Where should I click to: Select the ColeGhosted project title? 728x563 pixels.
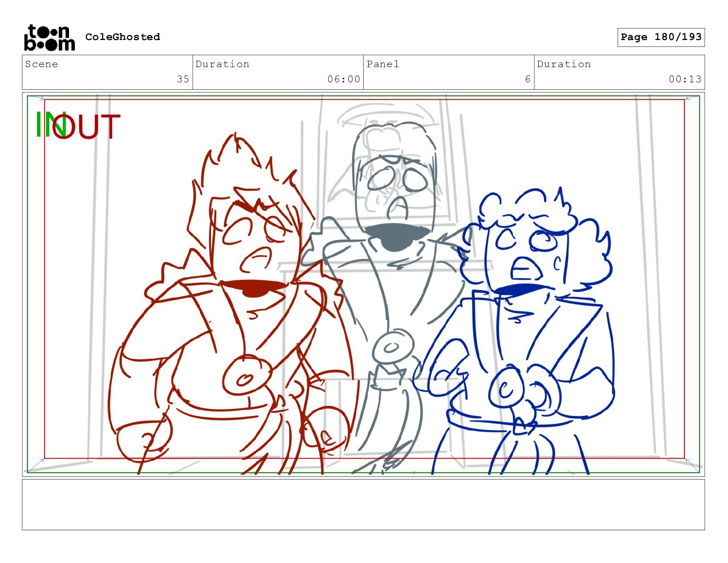click(x=123, y=37)
